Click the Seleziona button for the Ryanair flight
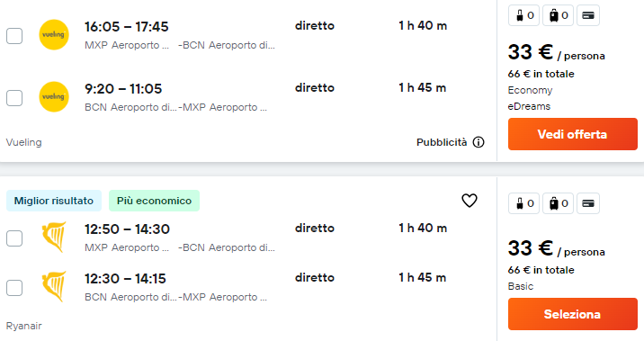 tap(573, 314)
